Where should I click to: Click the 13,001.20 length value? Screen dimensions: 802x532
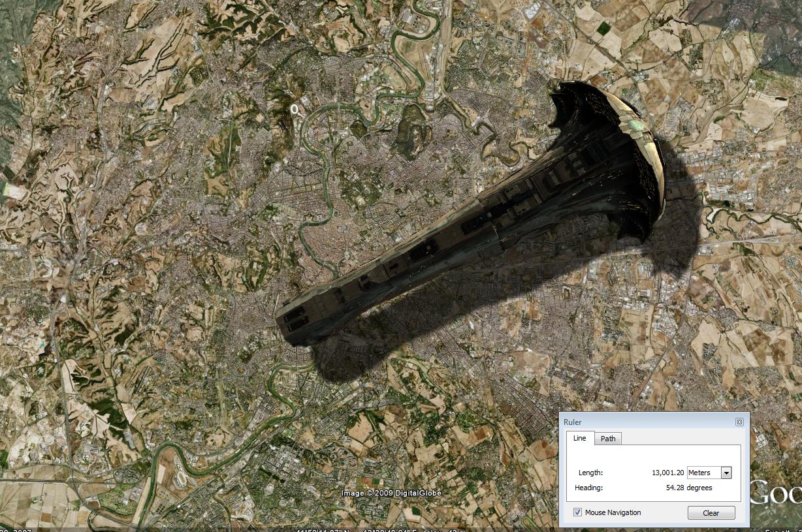[x=668, y=473]
